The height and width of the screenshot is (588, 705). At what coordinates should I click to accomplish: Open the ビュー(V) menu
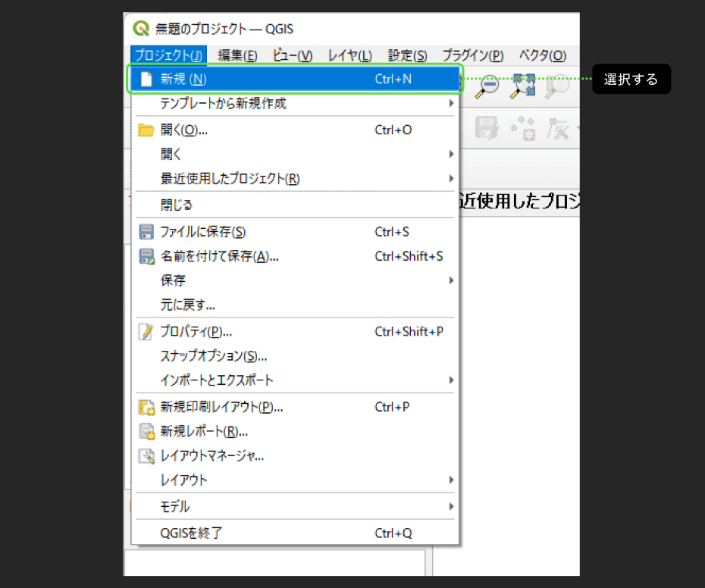tap(293, 55)
